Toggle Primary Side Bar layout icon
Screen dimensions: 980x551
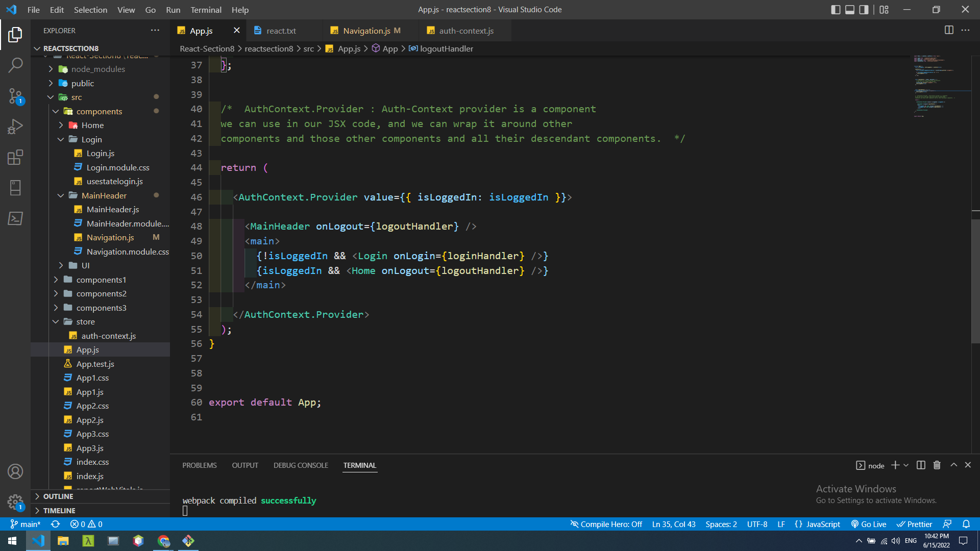point(836,10)
